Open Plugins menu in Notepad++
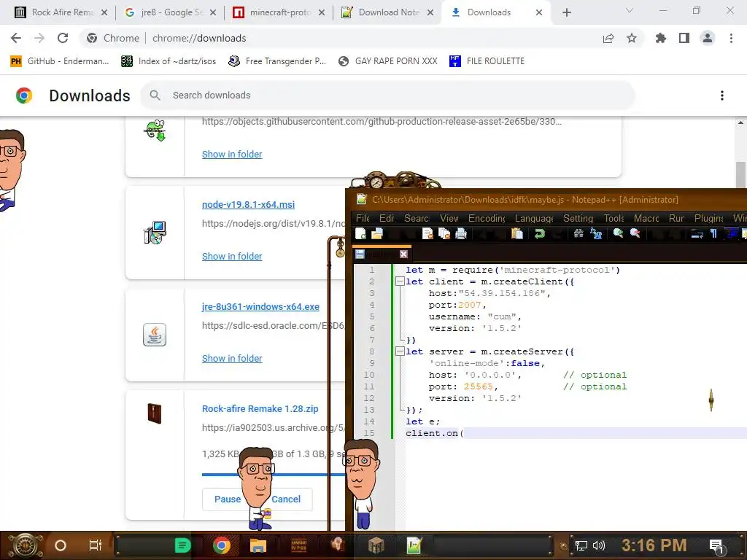 (708, 218)
